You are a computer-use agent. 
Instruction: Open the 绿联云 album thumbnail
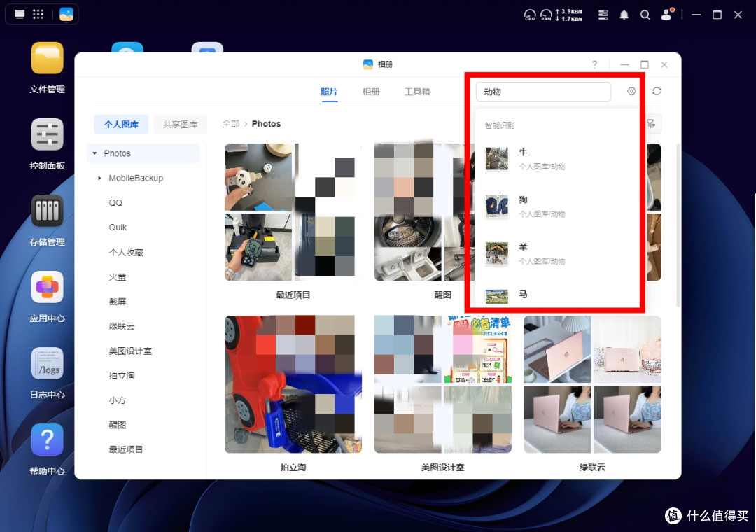pyautogui.click(x=592, y=384)
